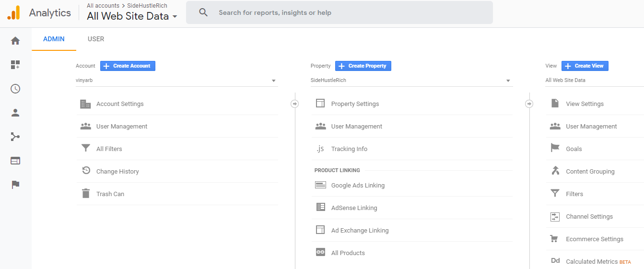Open the Customization dashboard icon in sidebar
The width and height of the screenshot is (644, 269).
15,65
